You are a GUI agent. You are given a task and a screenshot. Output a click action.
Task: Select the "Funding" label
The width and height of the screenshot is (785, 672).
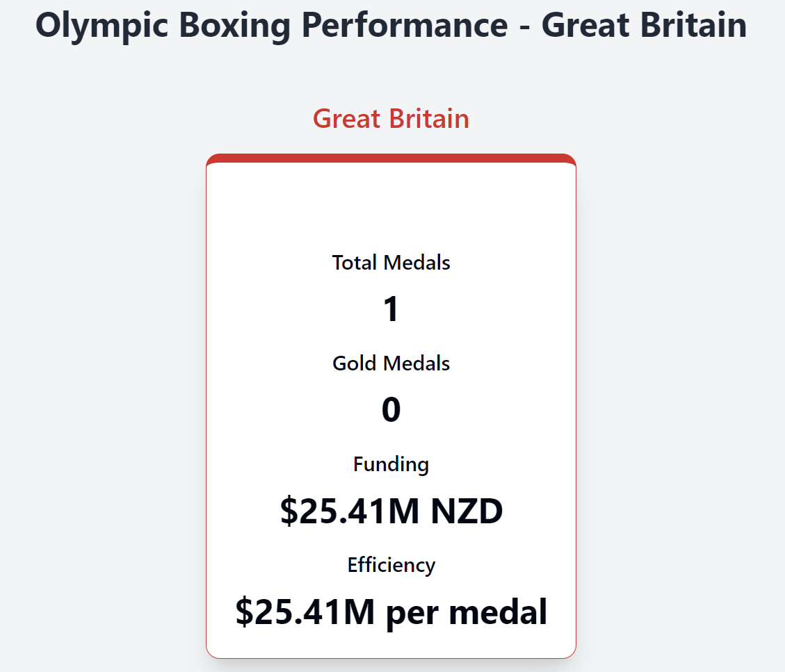[x=391, y=464]
